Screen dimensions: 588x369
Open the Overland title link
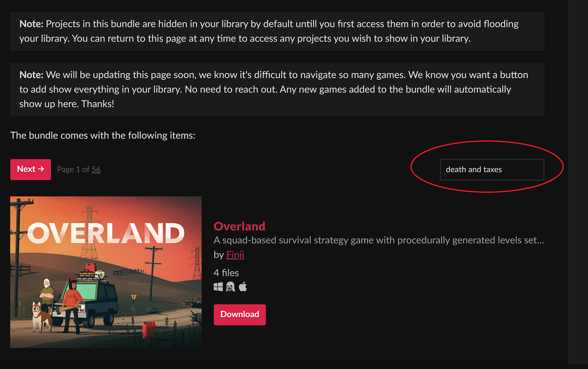pos(240,226)
